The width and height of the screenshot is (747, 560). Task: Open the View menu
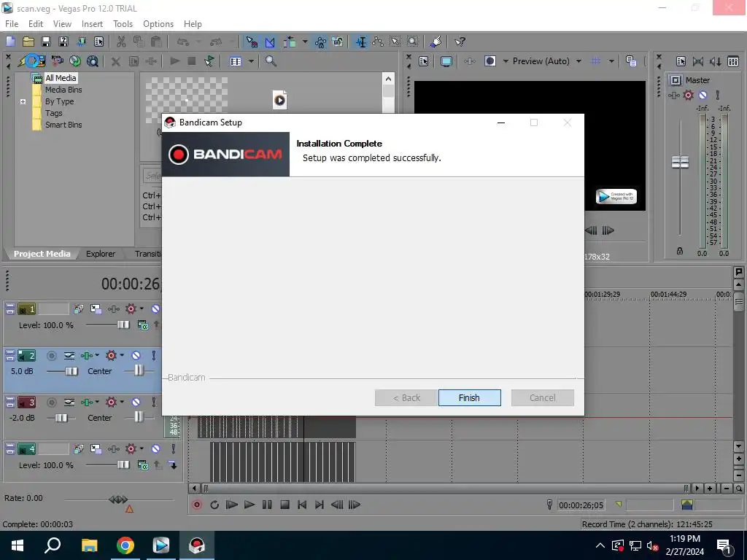pos(62,24)
